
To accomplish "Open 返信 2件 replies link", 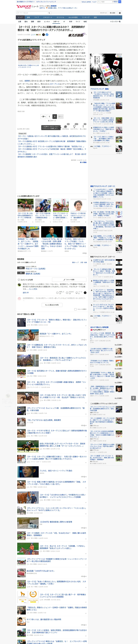I will 26,292.
